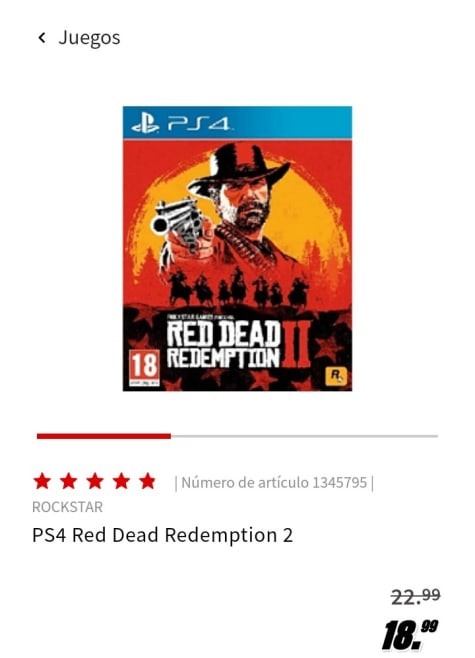Click the grey part of gallery indicator
Viewport: 475px width, 658px height.
[304, 436]
